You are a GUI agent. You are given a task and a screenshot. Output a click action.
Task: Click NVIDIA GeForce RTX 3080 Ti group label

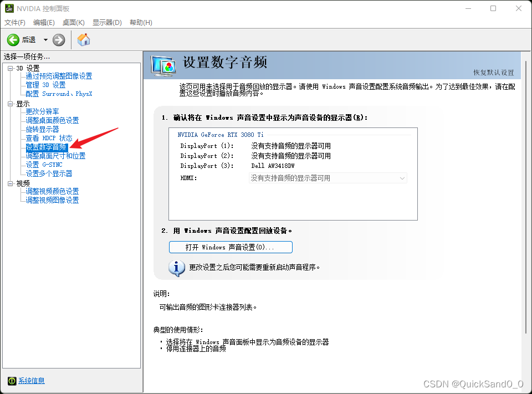coord(221,135)
